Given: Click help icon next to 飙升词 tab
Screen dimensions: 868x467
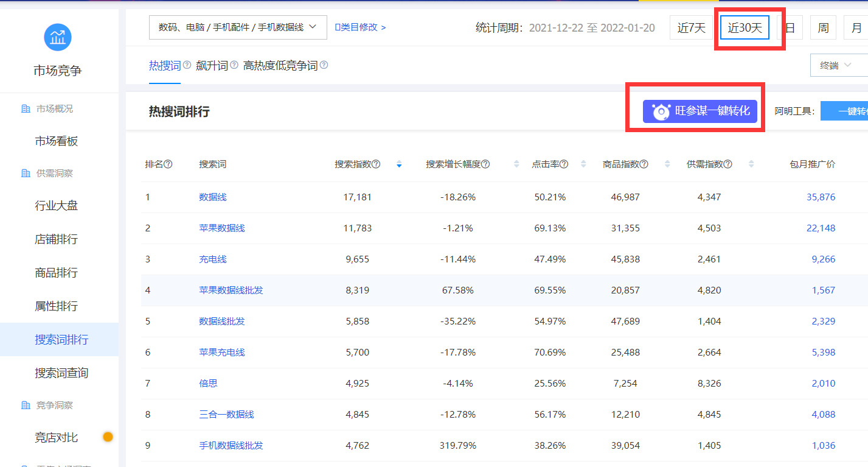Looking at the screenshot, I should coord(234,65).
